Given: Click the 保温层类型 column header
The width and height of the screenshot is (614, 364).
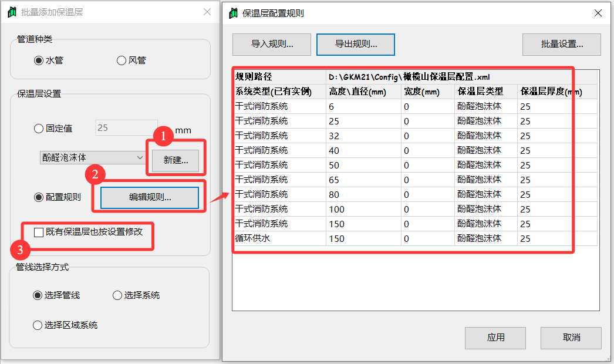Looking at the screenshot, I should (486, 92).
